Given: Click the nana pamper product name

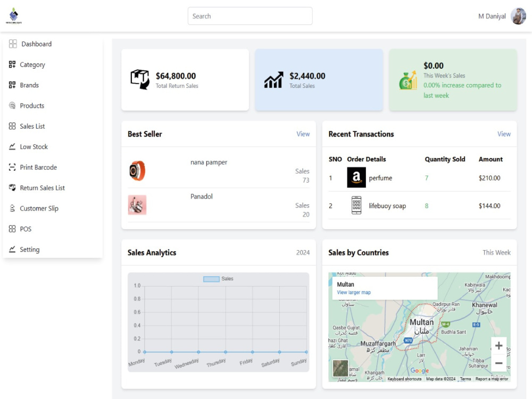Looking at the screenshot, I should coord(209,162).
